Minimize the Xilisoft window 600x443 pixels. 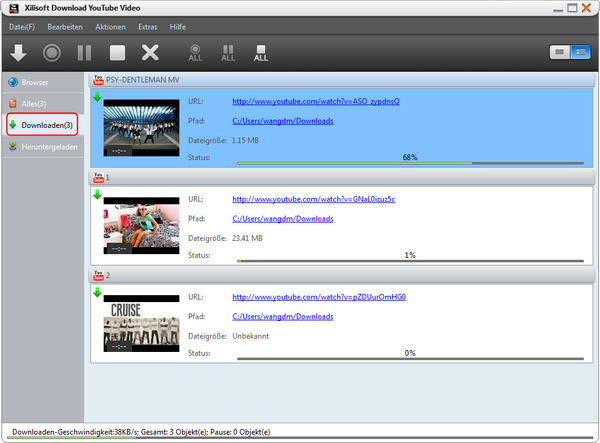[558, 10]
